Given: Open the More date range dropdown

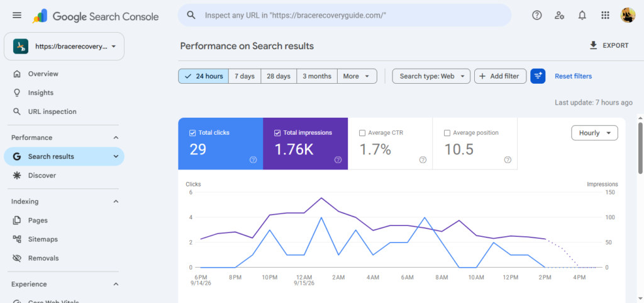Looking at the screenshot, I should point(357,76).
